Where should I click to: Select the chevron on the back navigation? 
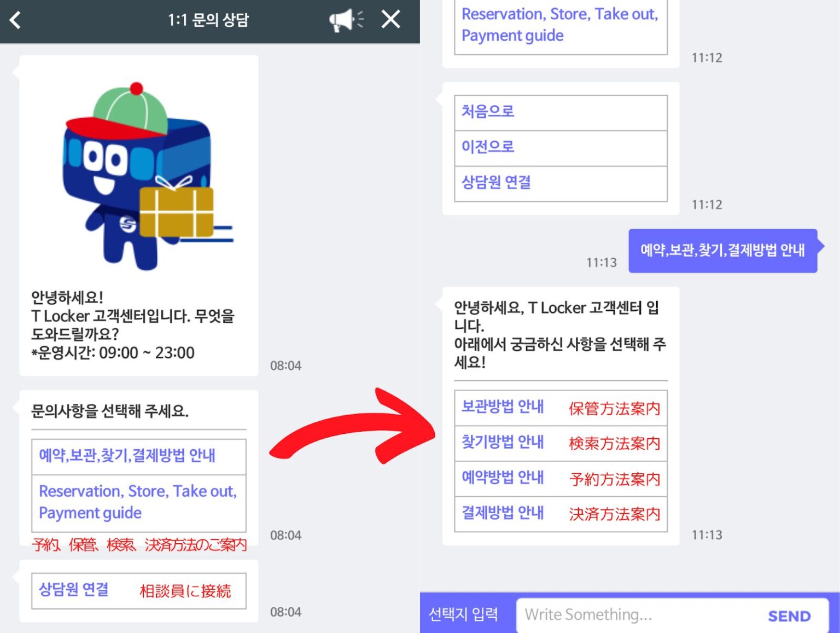pyautogui.click(x=15, y=20)
